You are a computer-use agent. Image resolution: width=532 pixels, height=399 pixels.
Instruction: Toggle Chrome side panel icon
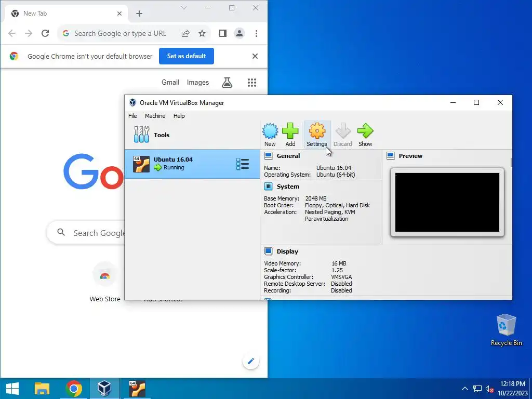222,33
